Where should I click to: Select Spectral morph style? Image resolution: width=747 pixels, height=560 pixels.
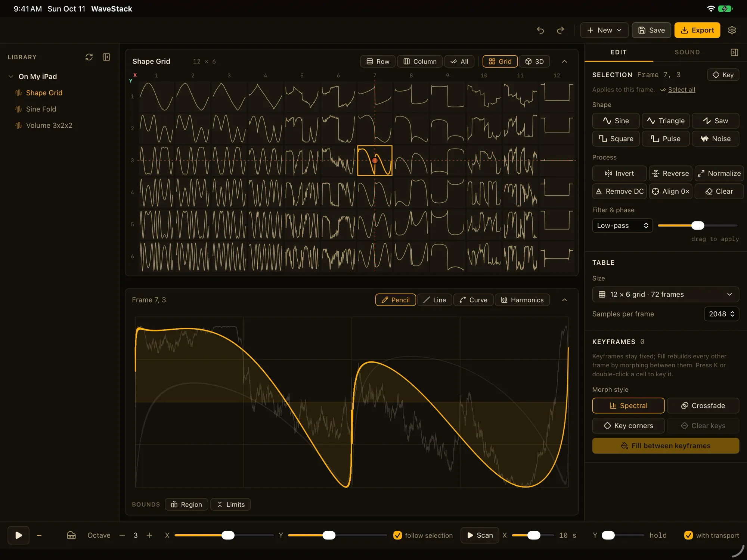pyautogui.click(x=628, y=405)
